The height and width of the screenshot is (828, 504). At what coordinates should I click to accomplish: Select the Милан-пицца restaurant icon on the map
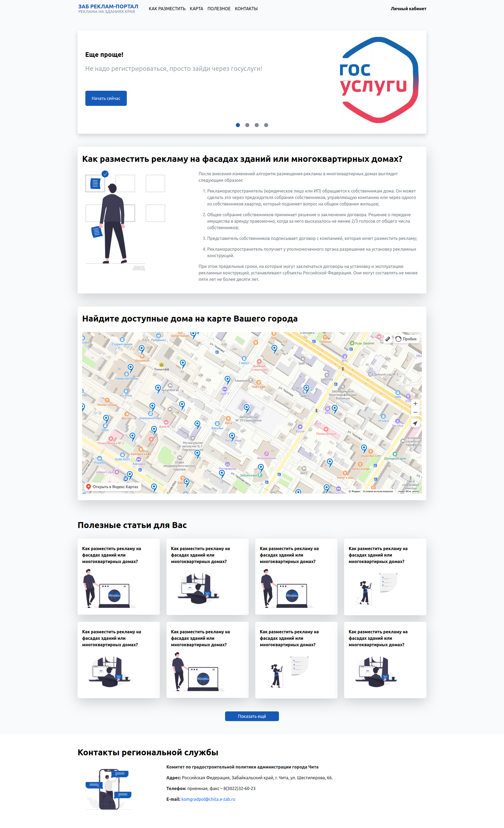pyautogui.click(x=107, y=400)
